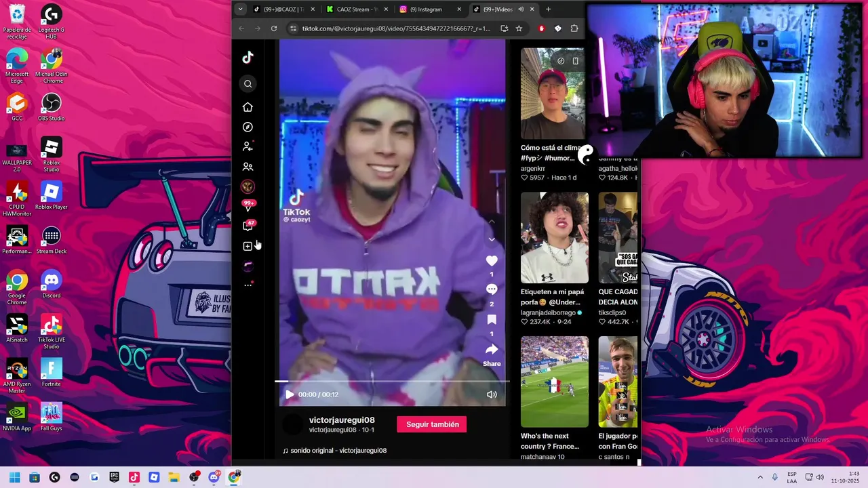The width and height of the screenshot is (868, 488).
Task: Open the Who's the next country video thumbnail
Action: [x=555, y=382]
